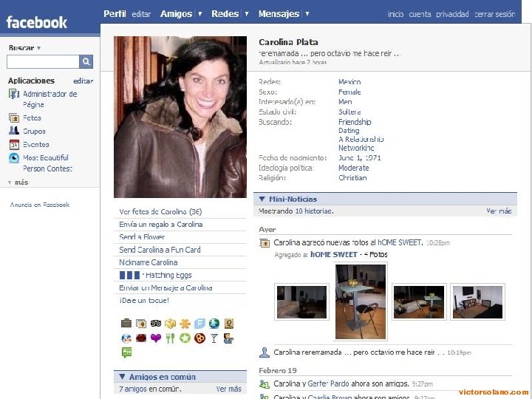The height and width of the screenshot is (399, 532).
Task: Open the photos application icon below profile links
Action: (x=141, y=324)
